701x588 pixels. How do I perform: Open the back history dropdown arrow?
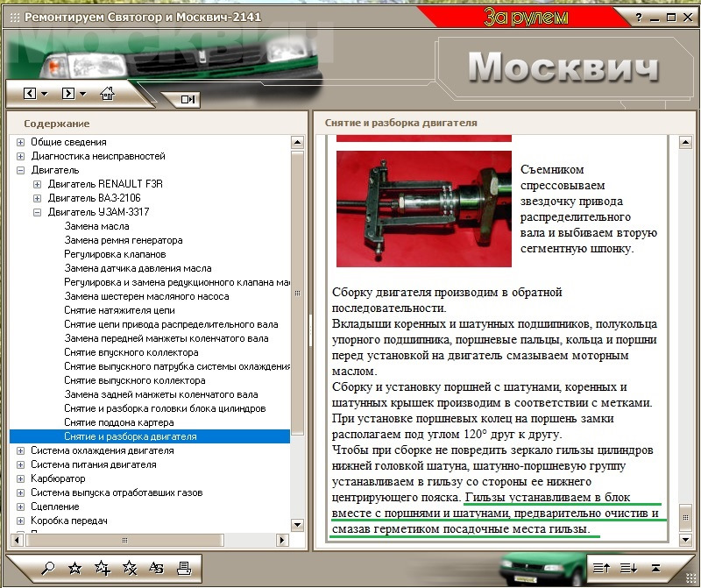[45, 94]
